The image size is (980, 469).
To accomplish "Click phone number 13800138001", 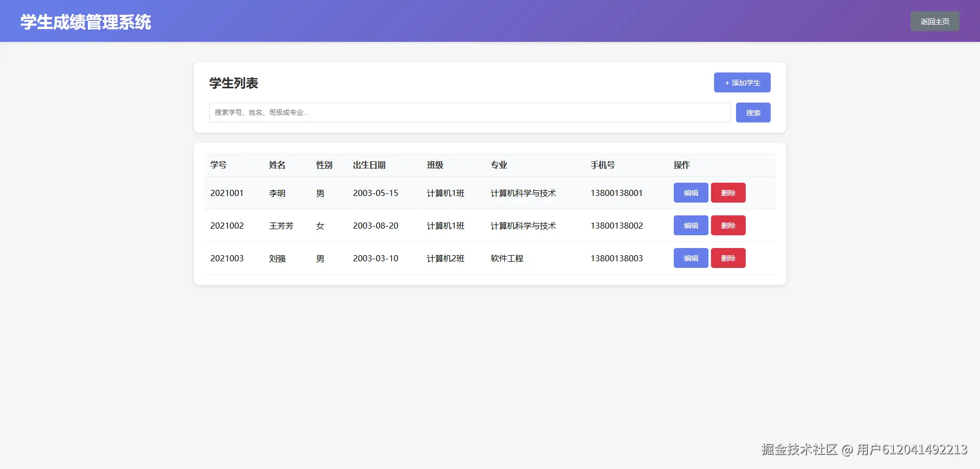I will (617, 193).
